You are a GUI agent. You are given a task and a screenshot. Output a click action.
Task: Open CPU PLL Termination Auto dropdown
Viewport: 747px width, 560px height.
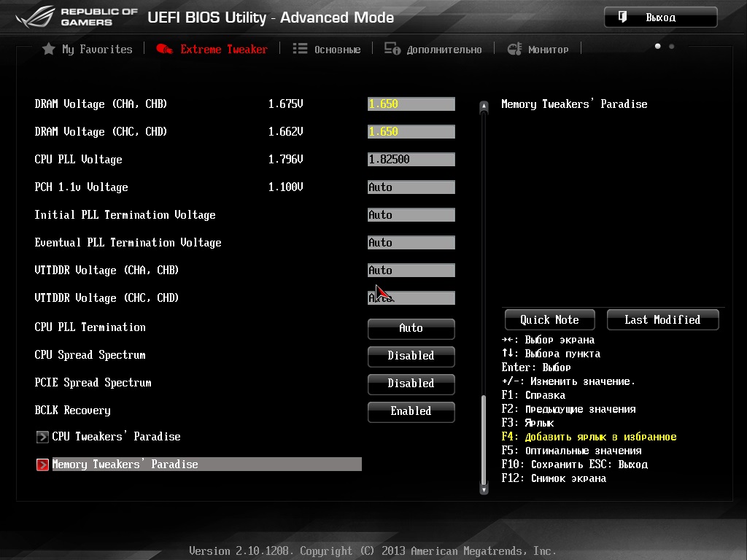(x=411, y=328)
